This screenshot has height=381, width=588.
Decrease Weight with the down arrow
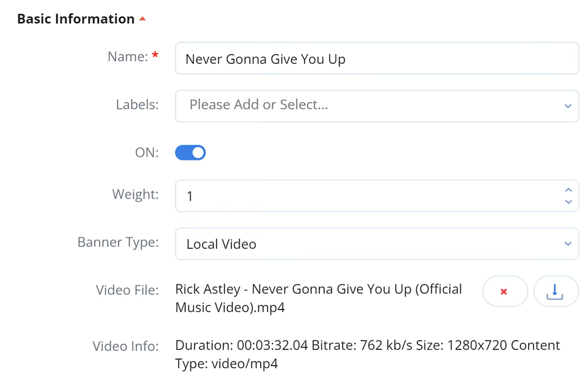(568, 202)
